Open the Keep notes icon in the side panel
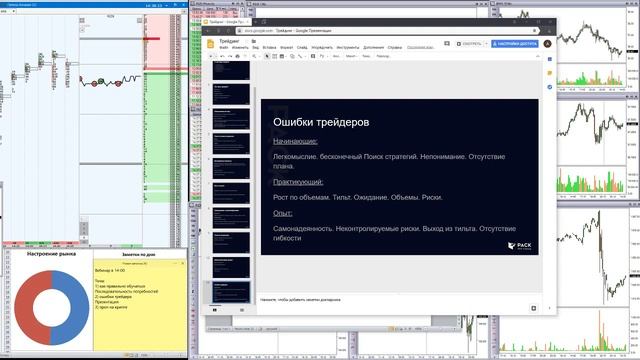Screen dimensions: 640x360 [550, 73]
